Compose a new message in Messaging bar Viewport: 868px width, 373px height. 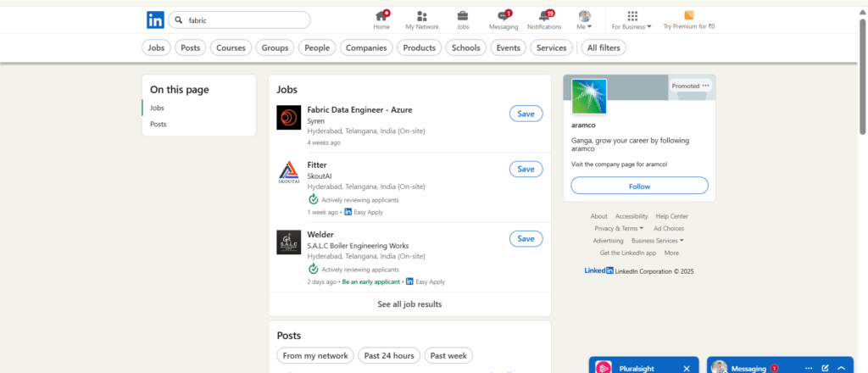coord(826,368)
